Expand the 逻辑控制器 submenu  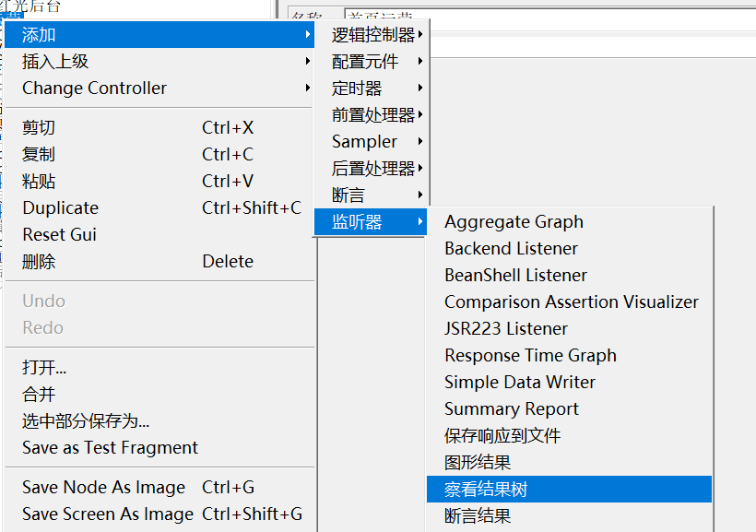pyautogui.click(x=373, y=35)
